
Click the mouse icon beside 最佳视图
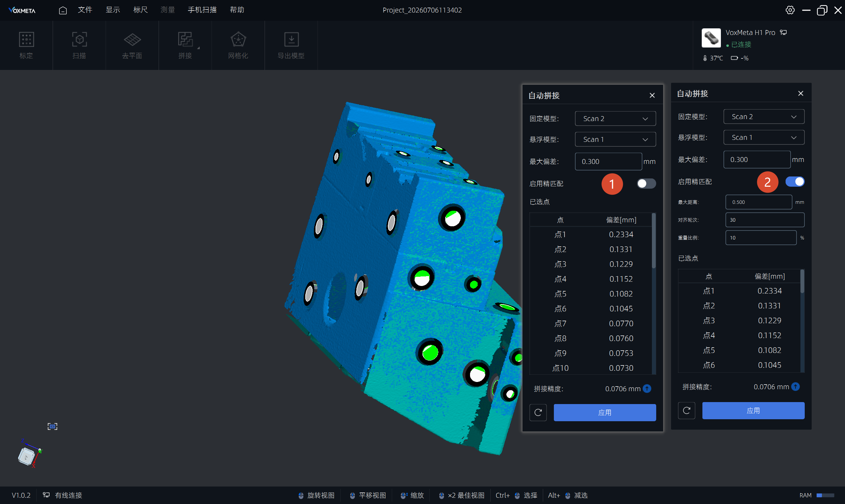click(441, 495)
